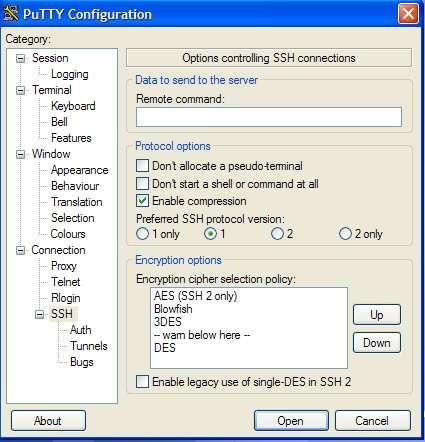This screenshot has width=425, height=442.
Task: Collapse the Session tree node
Action: pyautogui.click(x=21, y=59)
